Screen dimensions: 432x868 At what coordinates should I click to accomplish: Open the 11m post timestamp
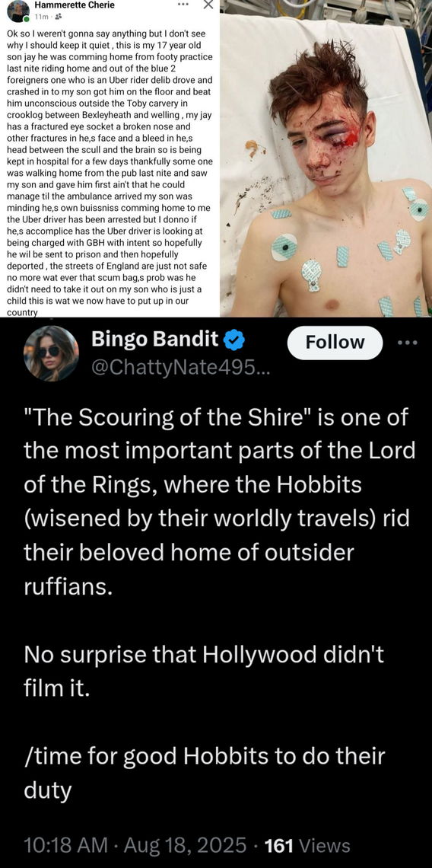pos(42,17)
